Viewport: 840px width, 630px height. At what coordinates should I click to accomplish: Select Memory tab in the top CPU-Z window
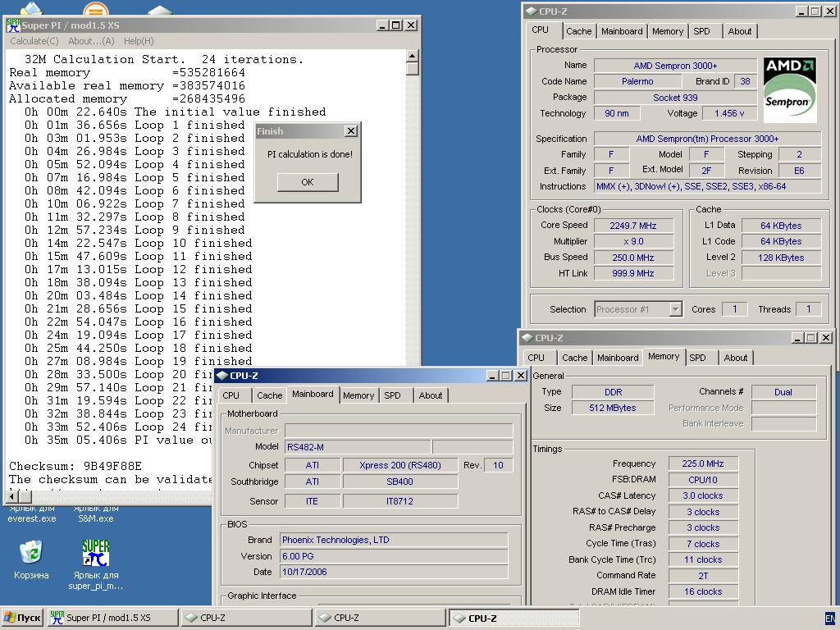[668, 31]
